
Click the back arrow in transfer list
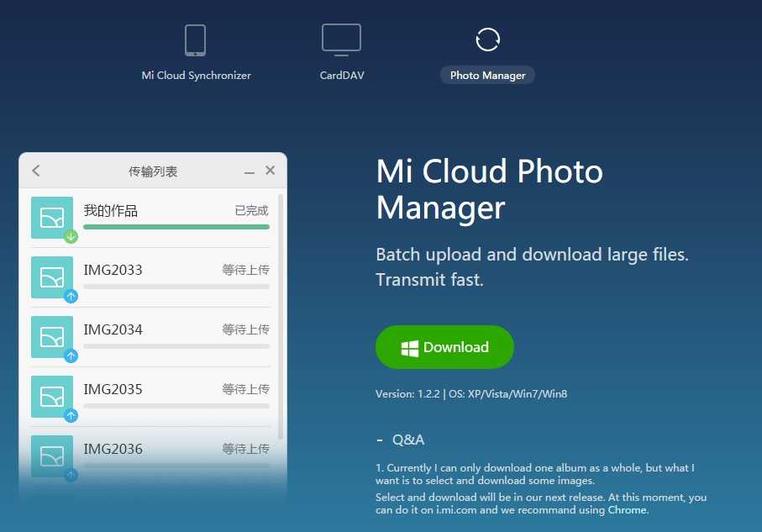click(x=36, y=171)
